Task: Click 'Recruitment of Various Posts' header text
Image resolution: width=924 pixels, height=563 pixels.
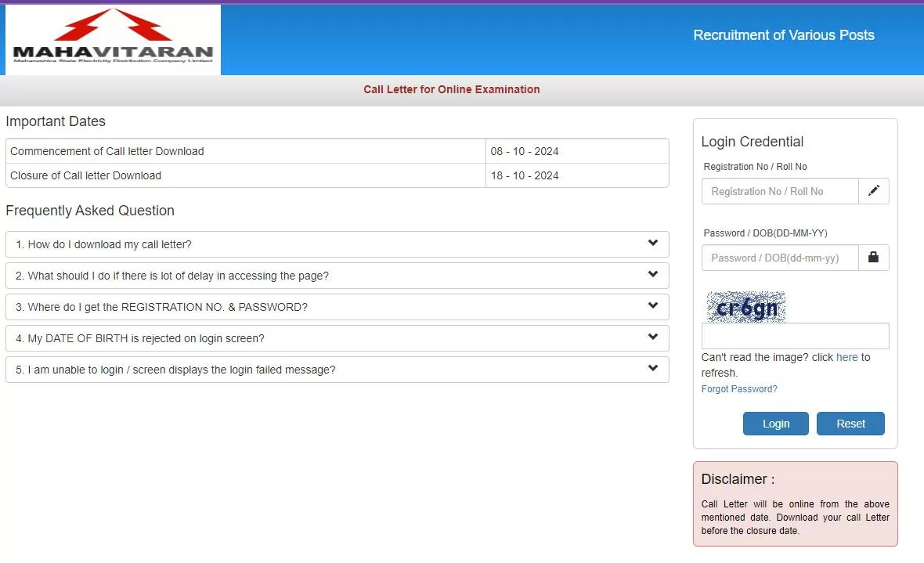Action: tap(783, 34)
